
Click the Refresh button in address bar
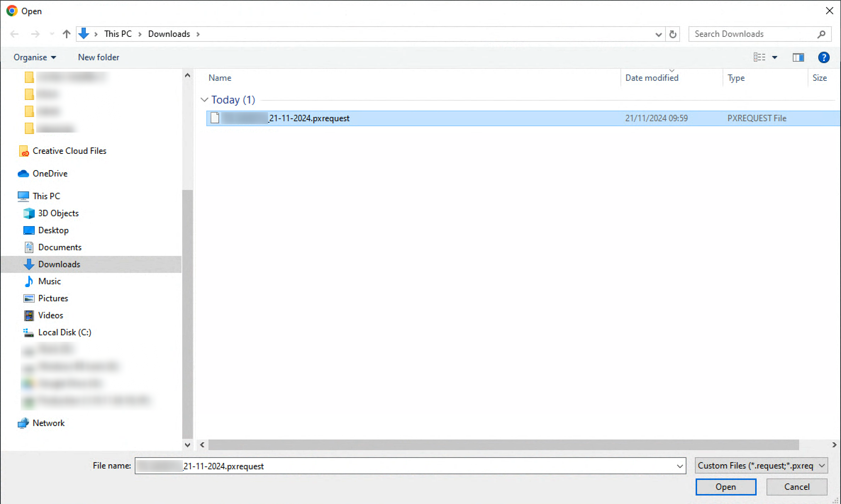(x=673, y=34)
